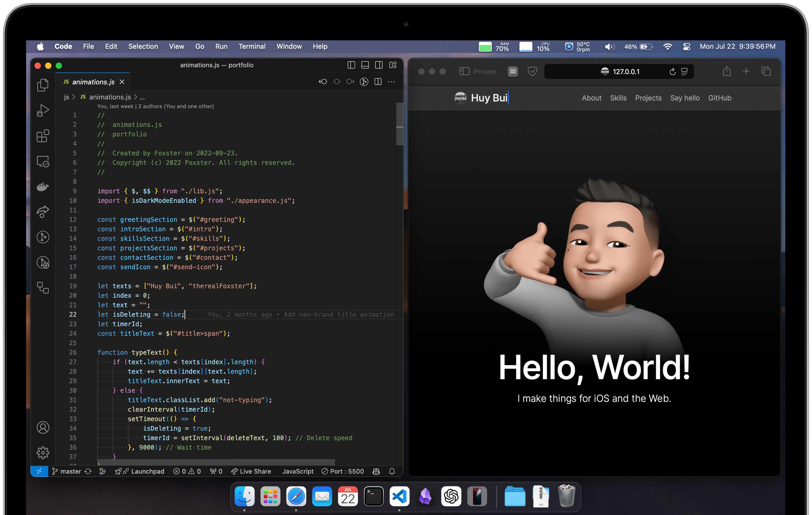Screen dimensions: 812x515
Task: Open the master branch picker in the status bar
Action: tap(67, 471)
